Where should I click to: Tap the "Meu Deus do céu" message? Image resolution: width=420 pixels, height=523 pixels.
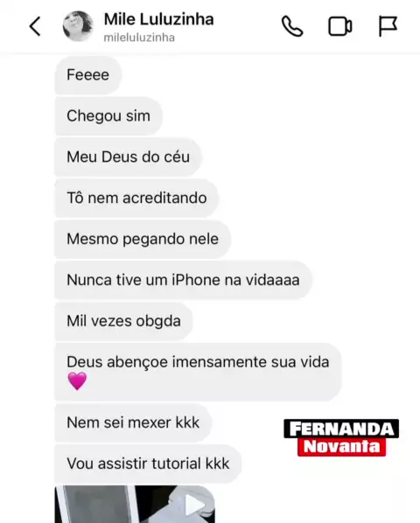pos(128,157)
